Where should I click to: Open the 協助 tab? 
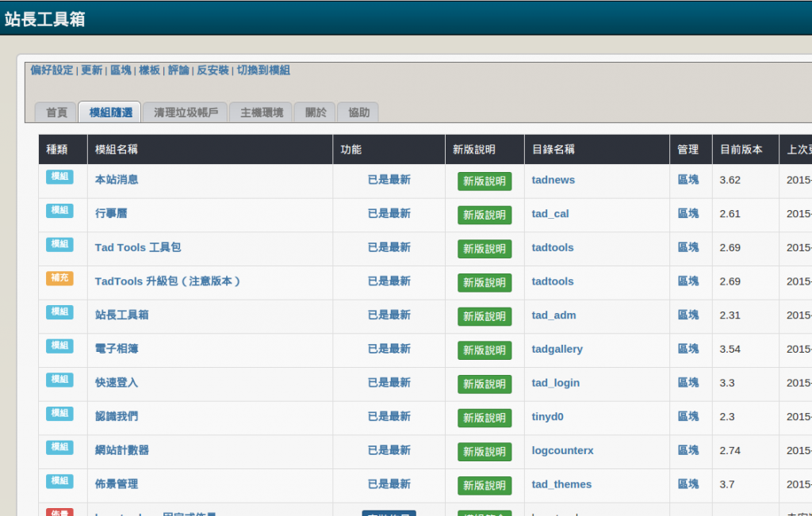[x=358, y=113]
